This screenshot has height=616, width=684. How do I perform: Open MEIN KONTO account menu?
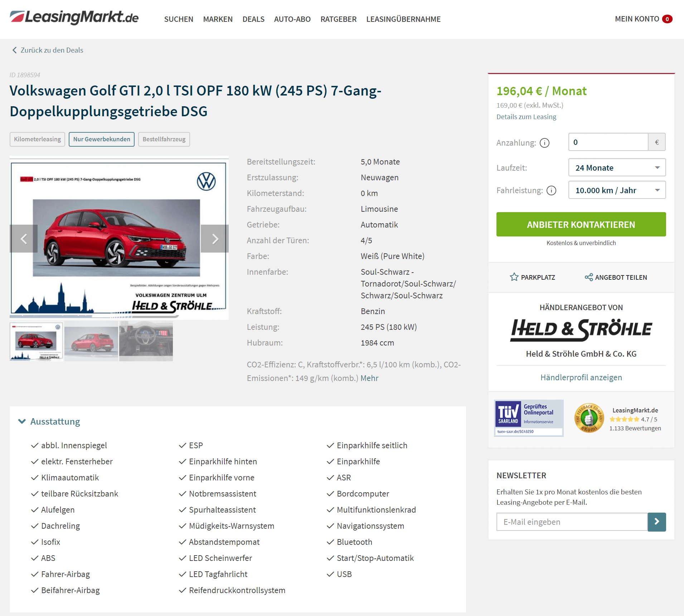pos(637,19)
